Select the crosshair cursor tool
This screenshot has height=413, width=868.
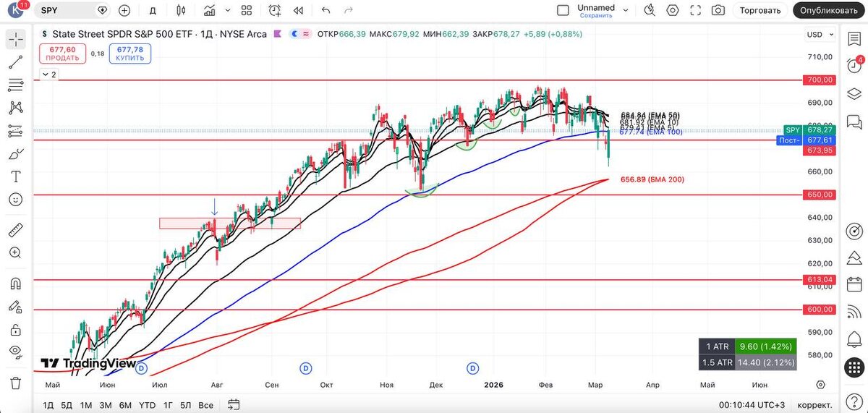tap(15, 39)
